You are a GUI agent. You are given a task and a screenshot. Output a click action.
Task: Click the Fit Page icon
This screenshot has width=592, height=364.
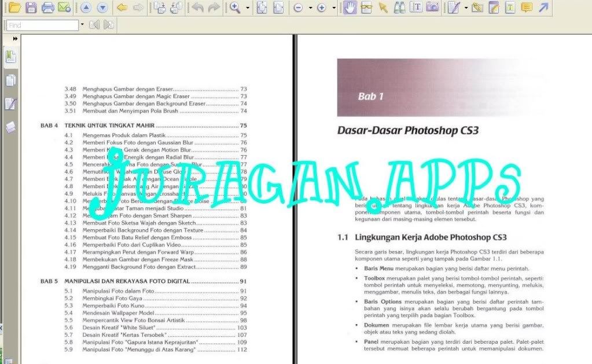click(261, 8)
